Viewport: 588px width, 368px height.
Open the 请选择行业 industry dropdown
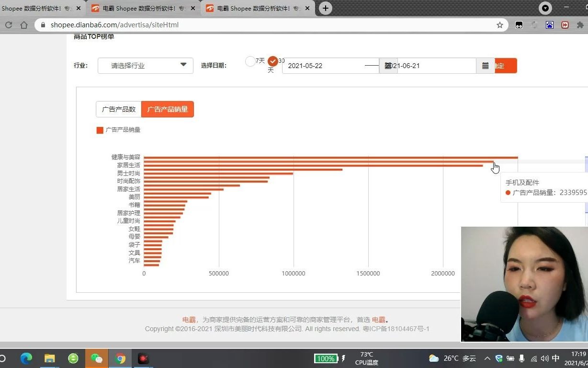pyautogui.click(x=145, y=66)
